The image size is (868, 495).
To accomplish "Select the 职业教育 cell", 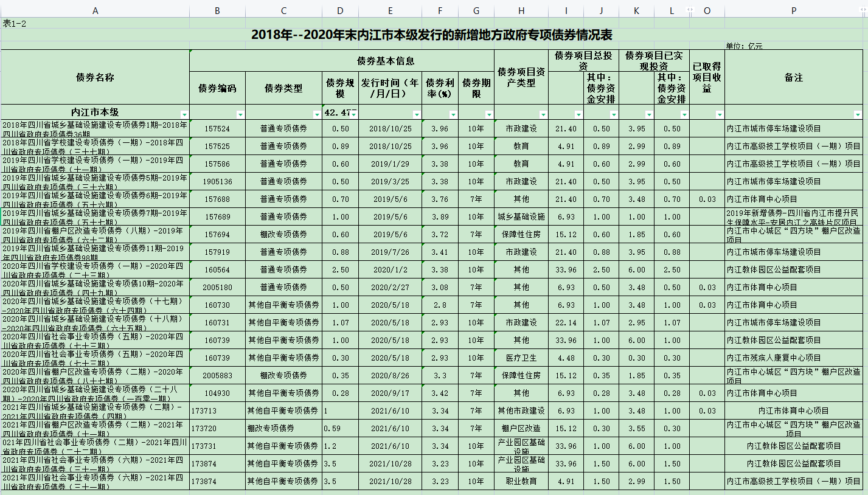I will 521,482.
